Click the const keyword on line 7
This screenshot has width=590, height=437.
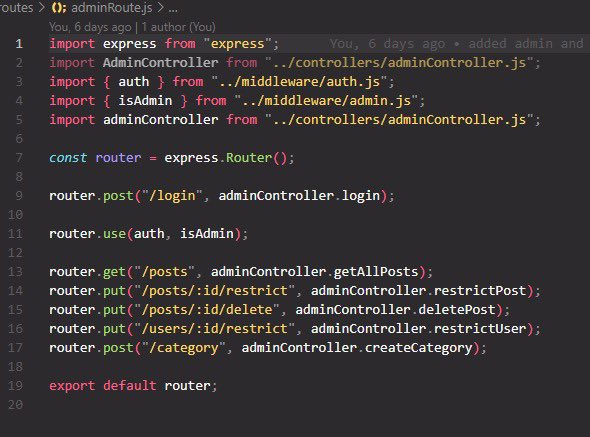click(x=68, y=158)
